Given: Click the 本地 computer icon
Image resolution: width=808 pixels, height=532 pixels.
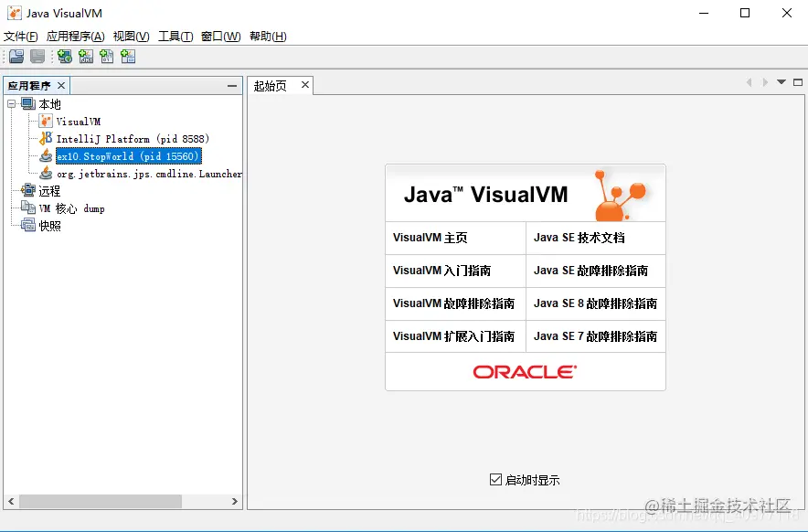Looking at the screenshot, I should (x=28, y=103).
